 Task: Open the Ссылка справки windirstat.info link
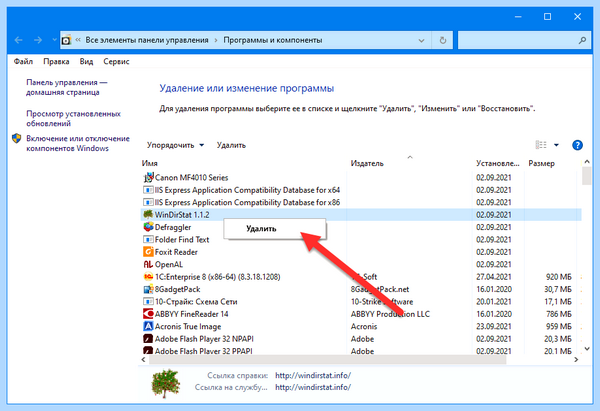click(x=313, y=375)
